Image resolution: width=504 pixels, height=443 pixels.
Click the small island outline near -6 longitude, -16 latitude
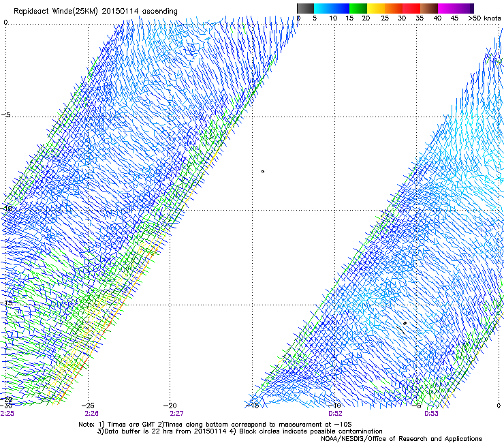tap(405, 323)
